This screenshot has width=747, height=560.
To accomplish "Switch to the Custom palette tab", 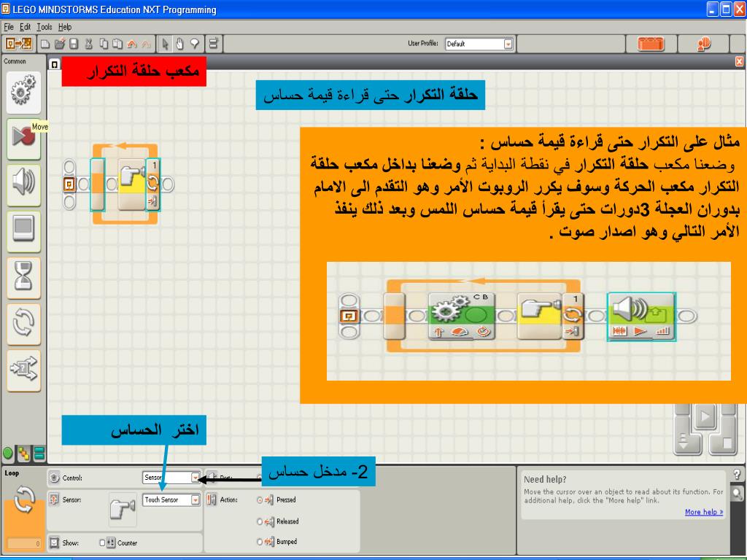I will (x=39, y=454).
